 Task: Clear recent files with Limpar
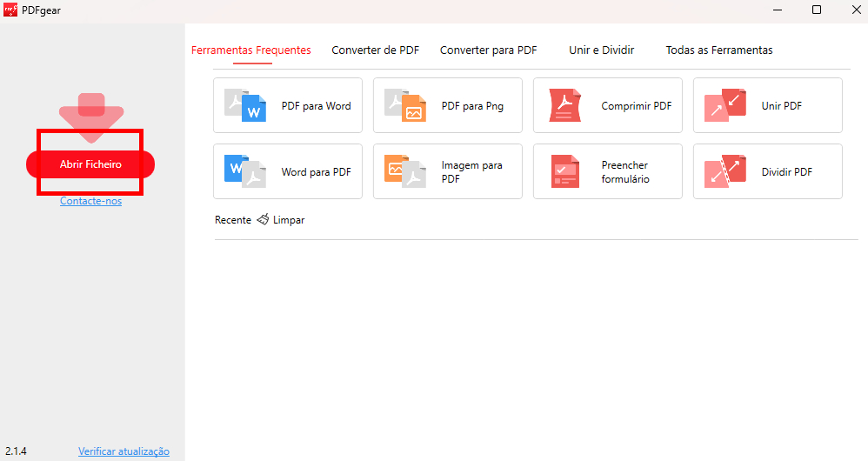[x=289, y=220]
